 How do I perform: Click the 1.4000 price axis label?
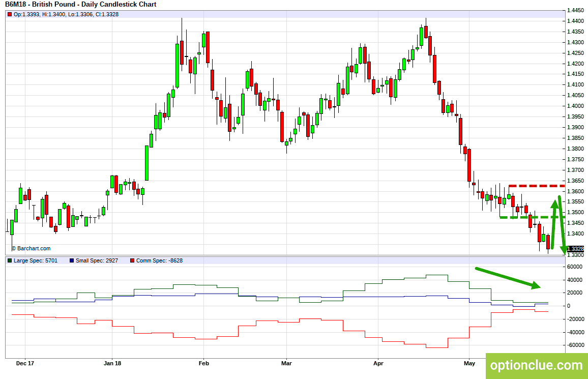point(576,106)
